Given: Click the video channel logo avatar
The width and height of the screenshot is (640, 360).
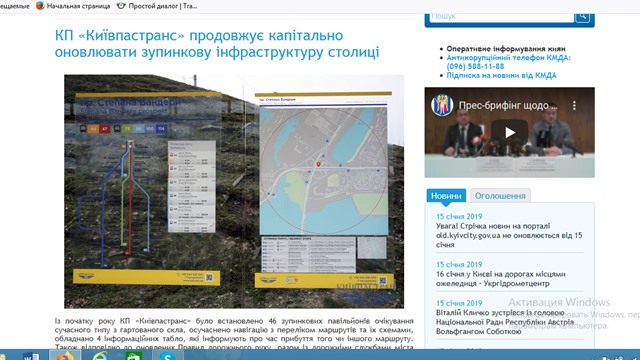Looking at the screenshot, I should pos(442,105).
